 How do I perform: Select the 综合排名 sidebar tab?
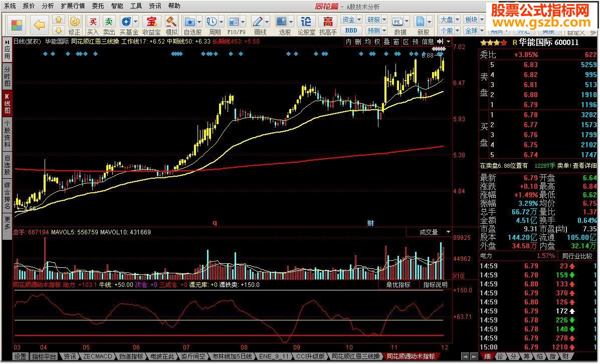click(x=8, y=195)
